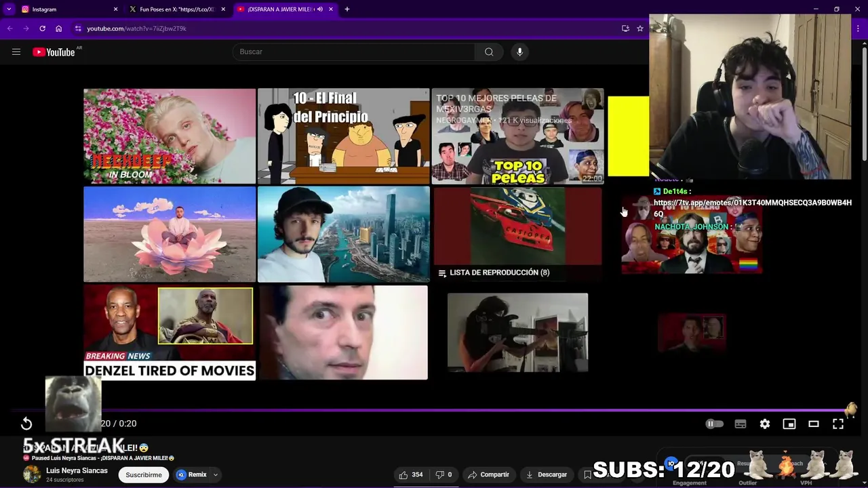Close the DISPARAN A JAVIER MILEI tab
The height and width of the screenshot is (488, 868).
331,9
